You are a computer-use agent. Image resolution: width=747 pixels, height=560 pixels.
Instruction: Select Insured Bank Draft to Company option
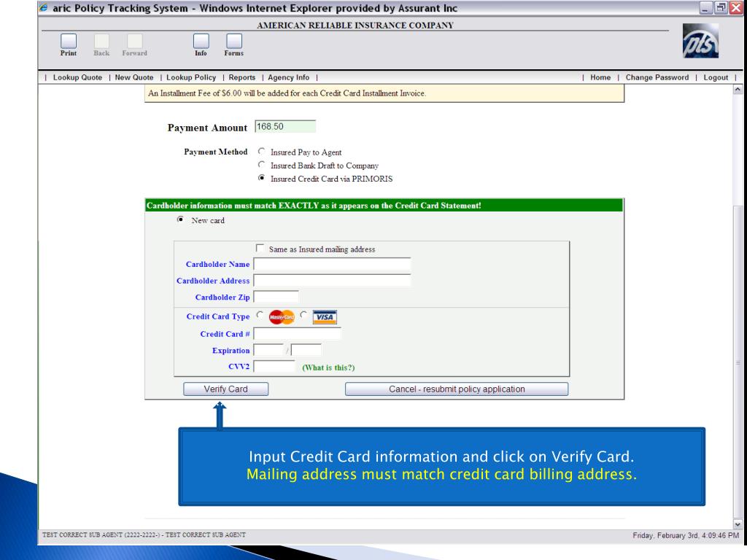coord(261,165)
